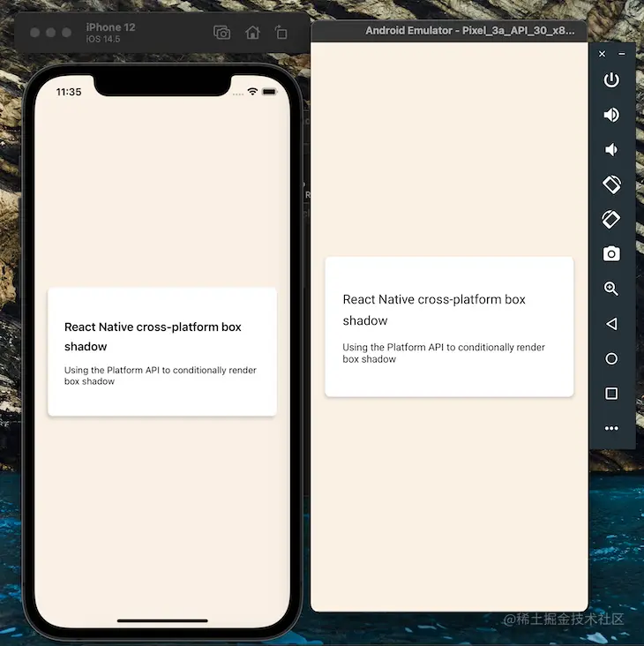Click the 'iOS 14.5' version label
This screenshot has width=644, height=646.
(103, 39)
